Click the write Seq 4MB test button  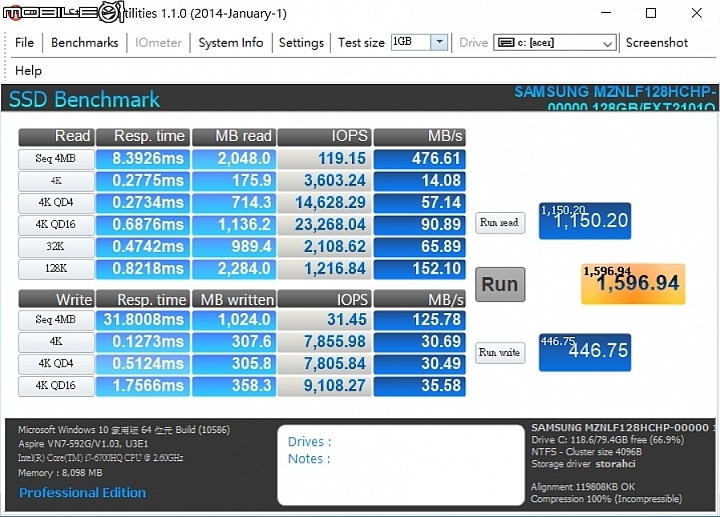tap(56, 320)
